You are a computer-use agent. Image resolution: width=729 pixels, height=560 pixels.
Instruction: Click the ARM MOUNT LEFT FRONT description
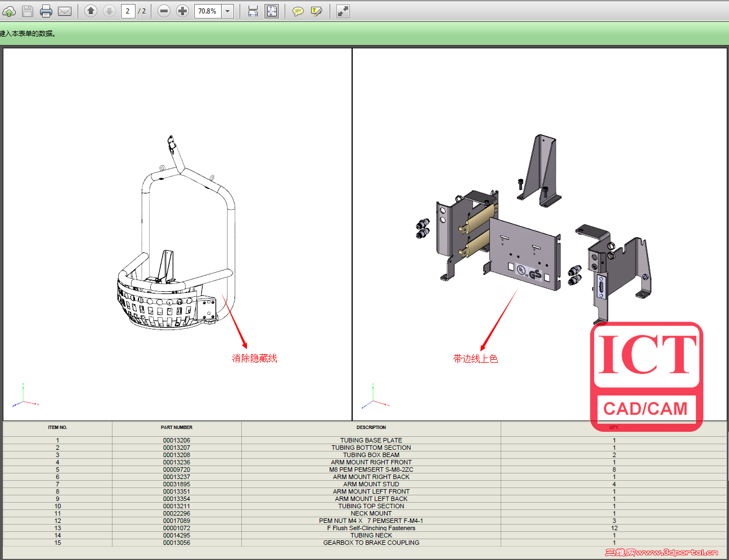point(371,491)
